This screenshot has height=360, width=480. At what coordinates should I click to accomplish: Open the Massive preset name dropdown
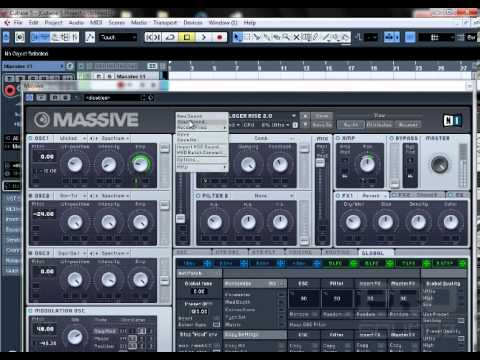click(294, 116)
